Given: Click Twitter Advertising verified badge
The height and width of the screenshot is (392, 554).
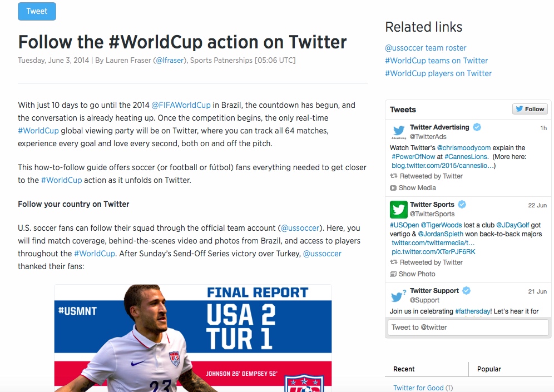Looking at the screenshot, I should coord(477,127).
